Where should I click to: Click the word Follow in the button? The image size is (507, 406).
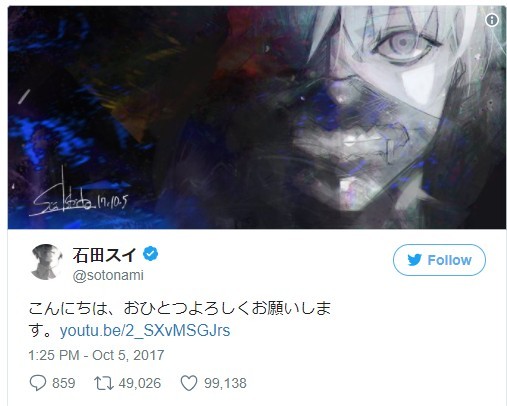click(450, 260)
